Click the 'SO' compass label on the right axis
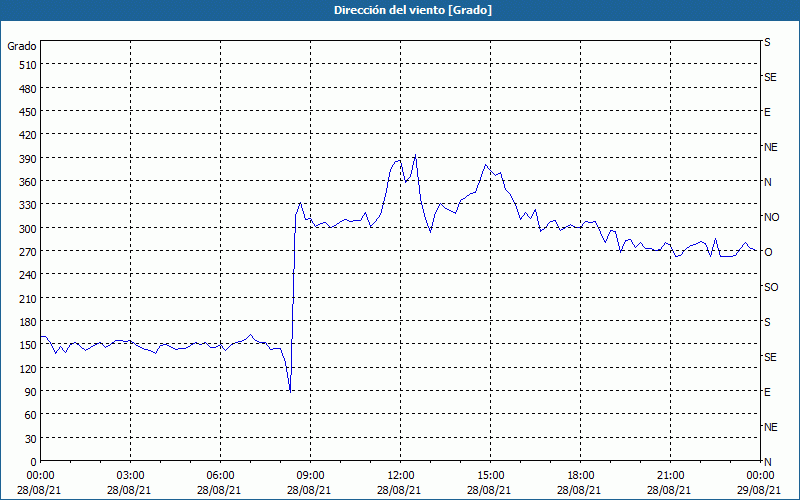800x500 pixels. click(x=771, y=287)
